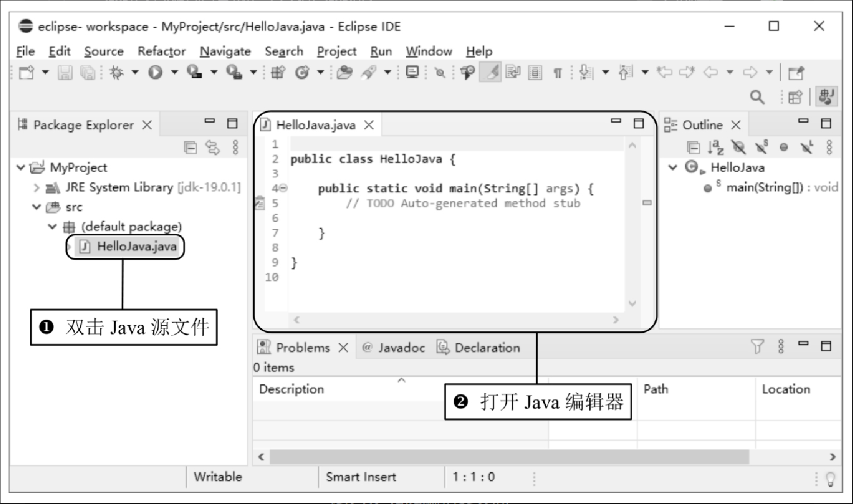Click the green Run toolbar button

(155, 73)
